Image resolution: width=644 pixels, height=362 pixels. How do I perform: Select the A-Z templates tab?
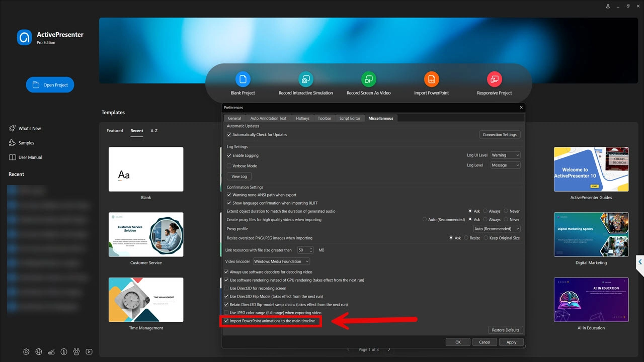click(x=154, y=131)
